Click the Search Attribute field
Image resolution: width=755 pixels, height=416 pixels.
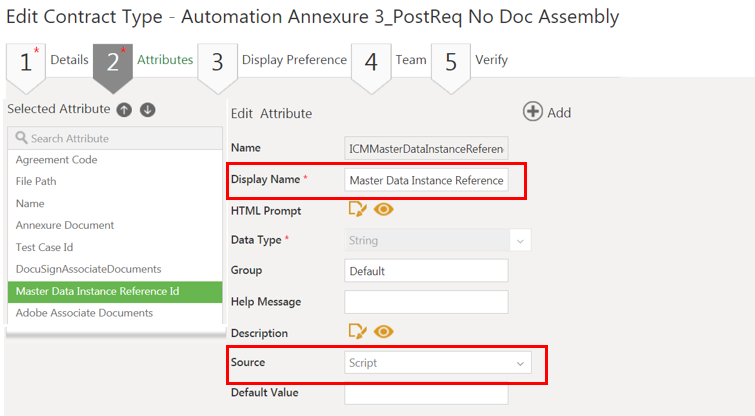coord(114,138)
